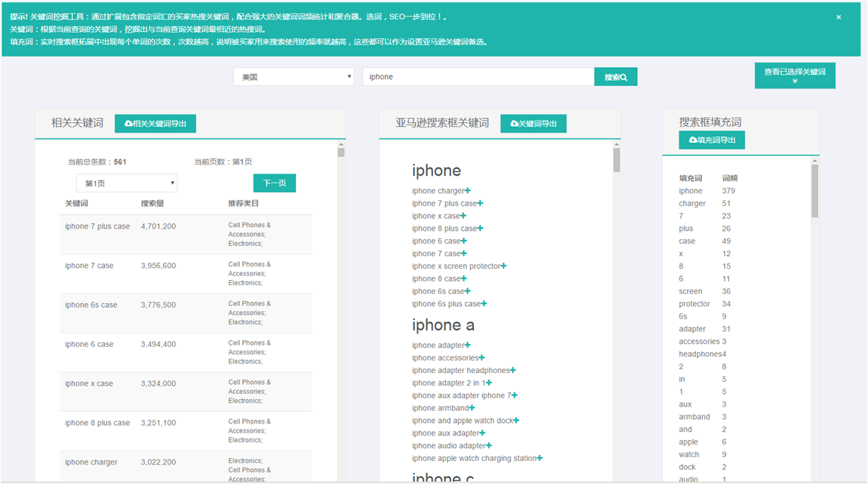Export fill words with 填充词导出
Viewport: 868px width, 484px height.
(712, 140)
